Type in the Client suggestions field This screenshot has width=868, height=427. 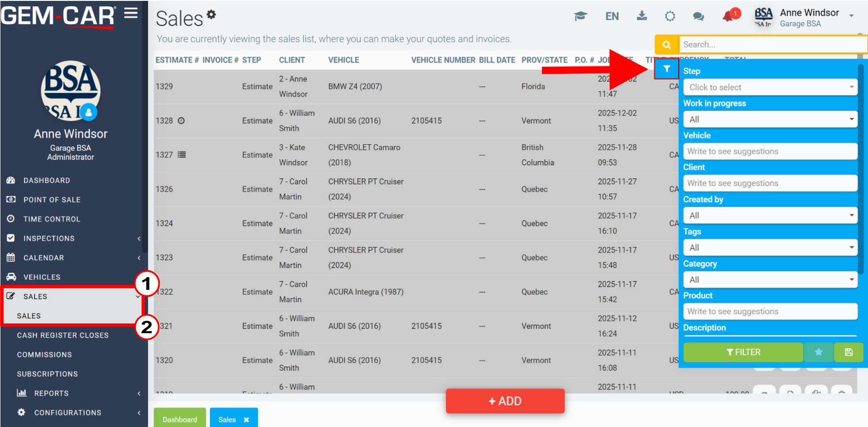tap(770, 183)
